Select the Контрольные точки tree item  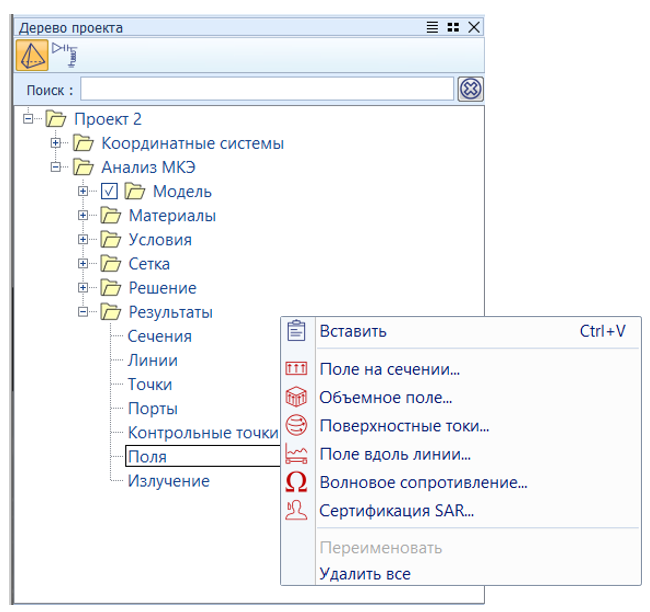(201, 433)
